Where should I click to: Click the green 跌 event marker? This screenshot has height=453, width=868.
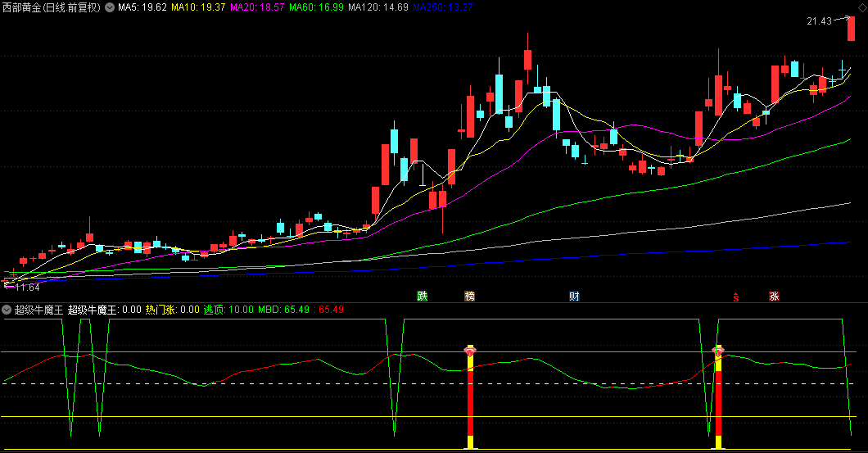tap(423, 297)
